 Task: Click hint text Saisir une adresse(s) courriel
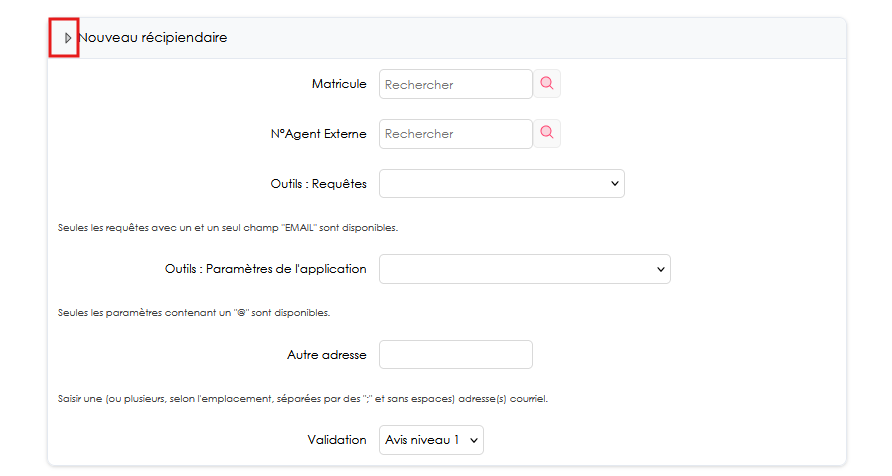303,399
